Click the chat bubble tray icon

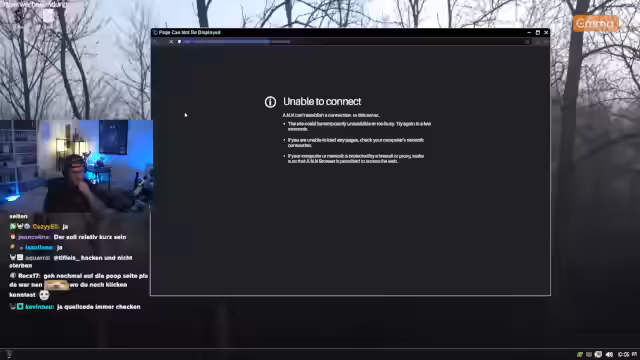[x=598, y=354]
